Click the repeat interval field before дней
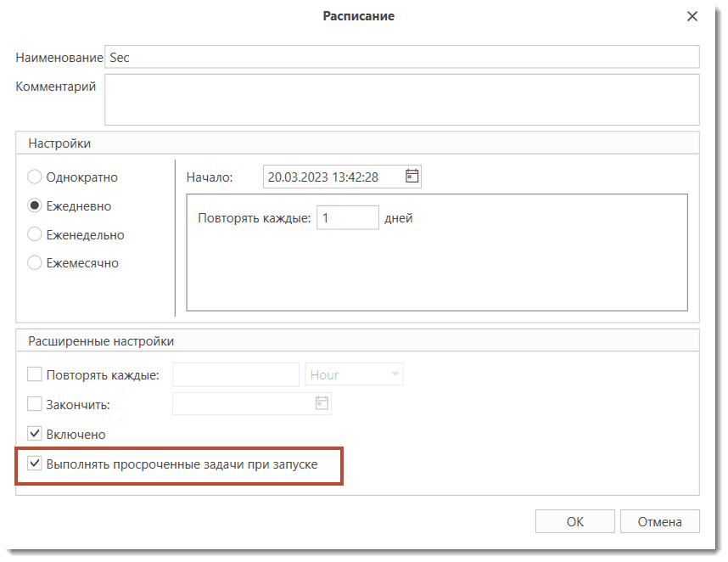The image size is (728, 562). pyautogui.click(x=347, y=217)
